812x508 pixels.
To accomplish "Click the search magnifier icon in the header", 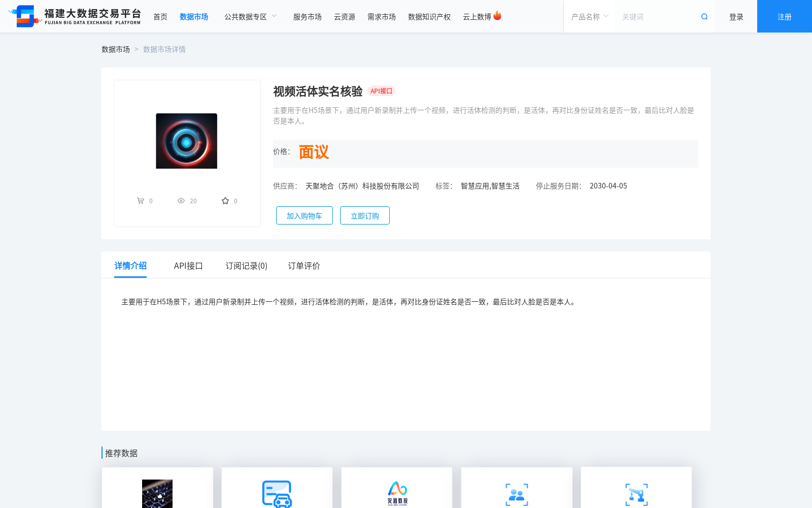I will pyautogui.click(x=704, y=16).
